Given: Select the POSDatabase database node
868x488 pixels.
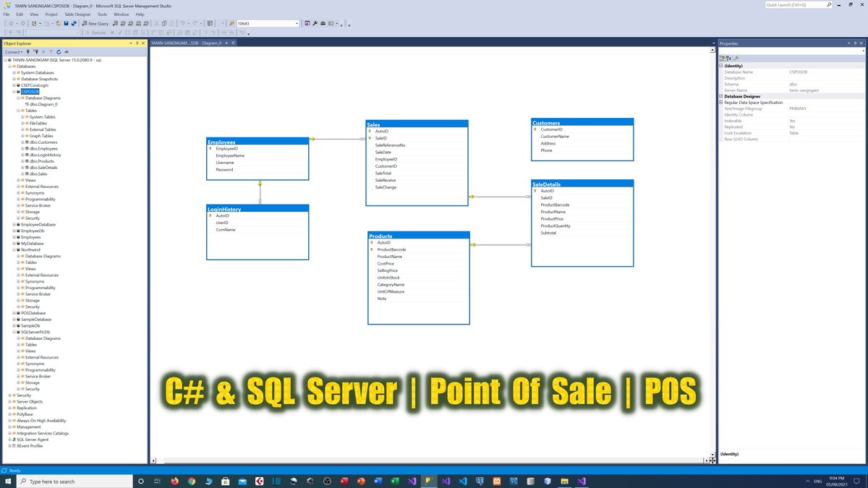Looking at the screenshot, I should tap(33, 313).
